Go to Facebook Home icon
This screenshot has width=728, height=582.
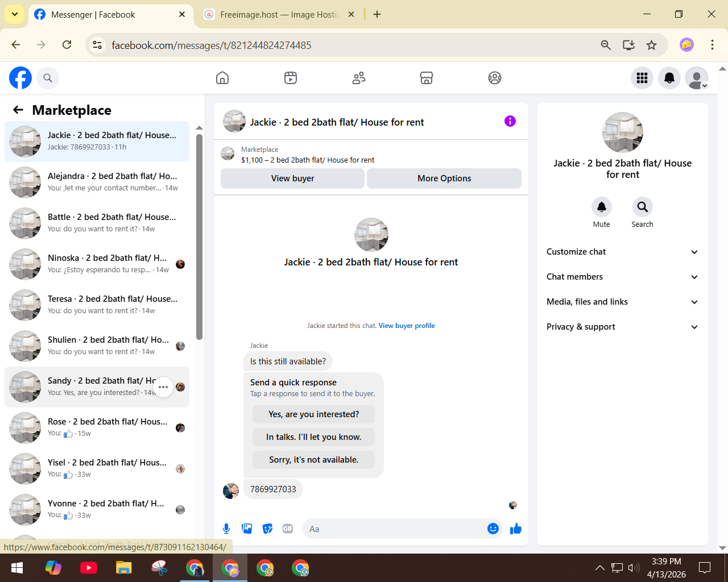click(x=222, y=78)
